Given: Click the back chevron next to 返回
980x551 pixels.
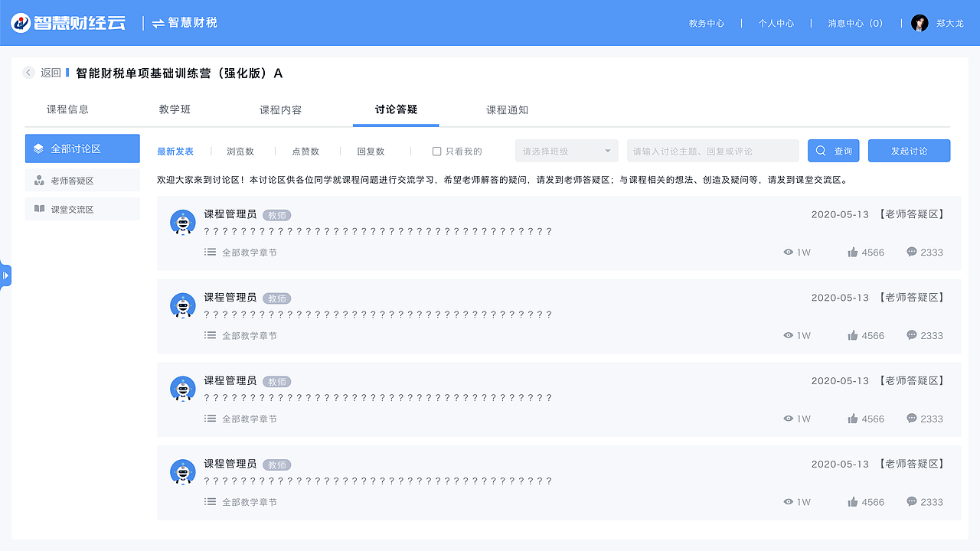Looking at the screenshot, I should [29, 73].
